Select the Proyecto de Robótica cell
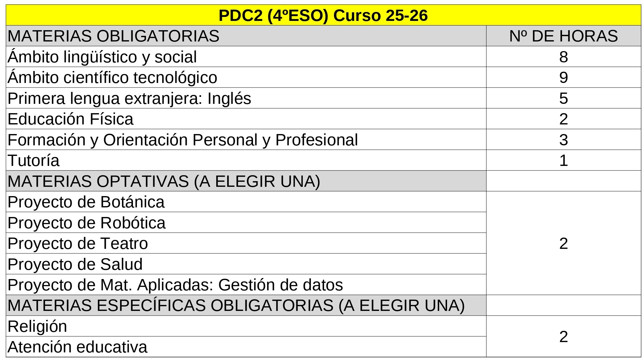644x362 pixels. [246, 223]
